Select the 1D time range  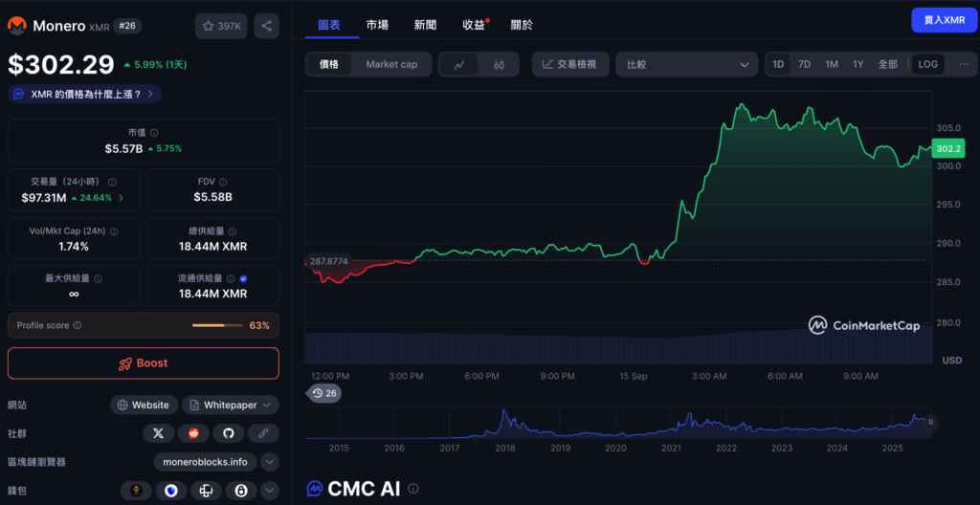(778, 64)
